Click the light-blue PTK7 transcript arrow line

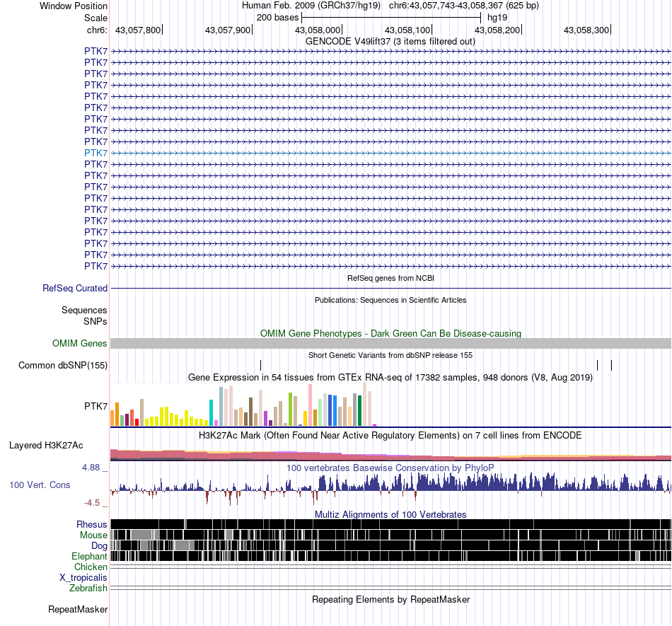pos(391,153)
